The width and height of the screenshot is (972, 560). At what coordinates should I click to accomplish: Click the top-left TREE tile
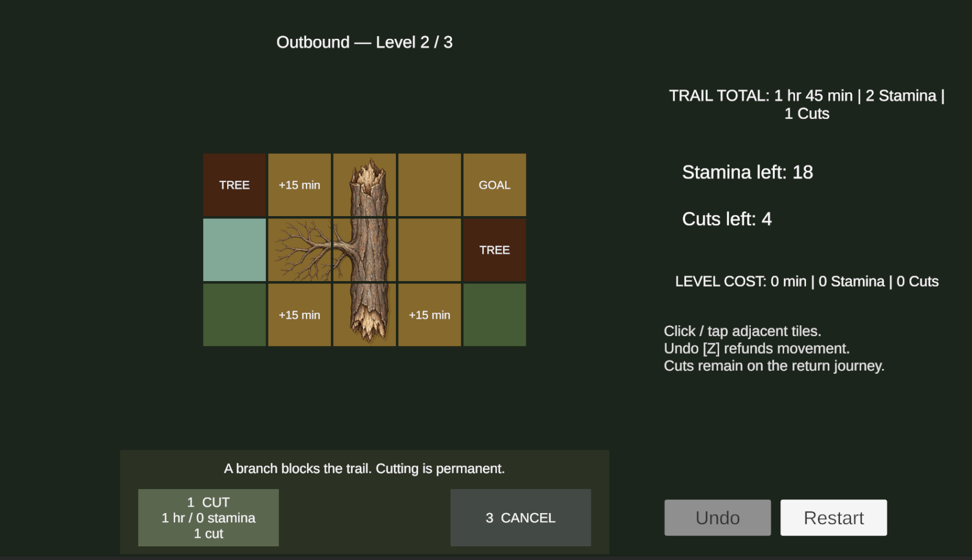(234, 185)
